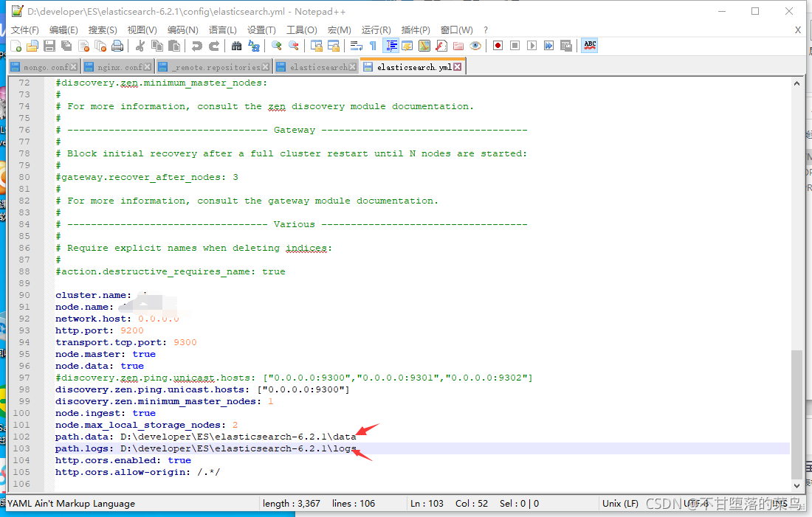Run macro multiple times icon

click(549, 46)
